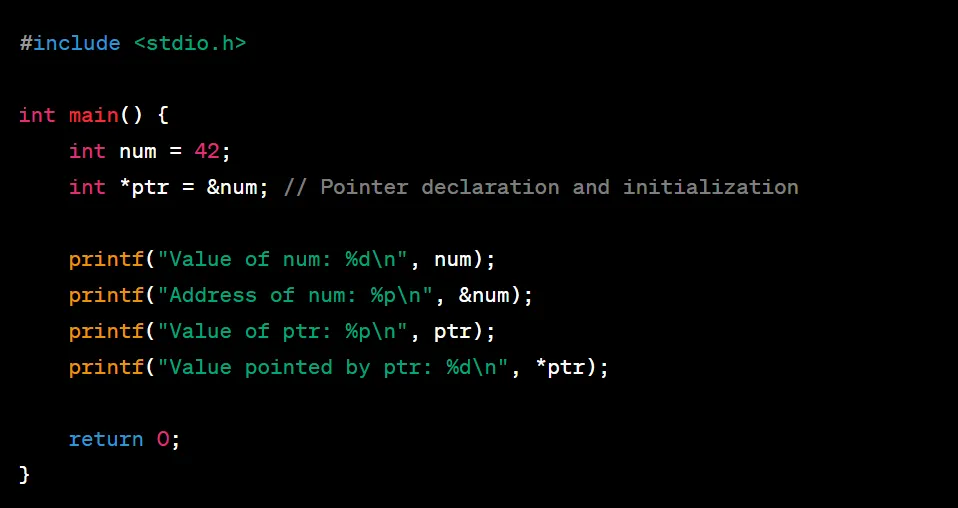958x508 pixels.
Task: Click *ptr in the pointer declaration
Action: (x=144, y=187)
